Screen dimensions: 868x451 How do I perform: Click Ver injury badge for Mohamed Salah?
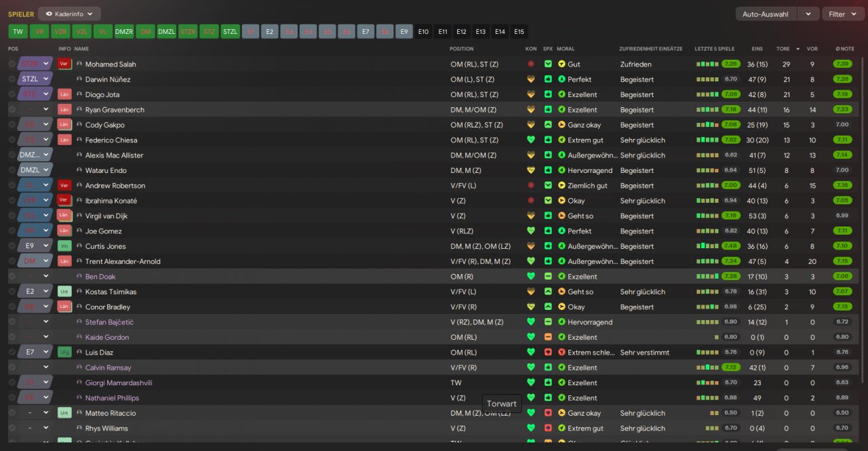point(64,64)
